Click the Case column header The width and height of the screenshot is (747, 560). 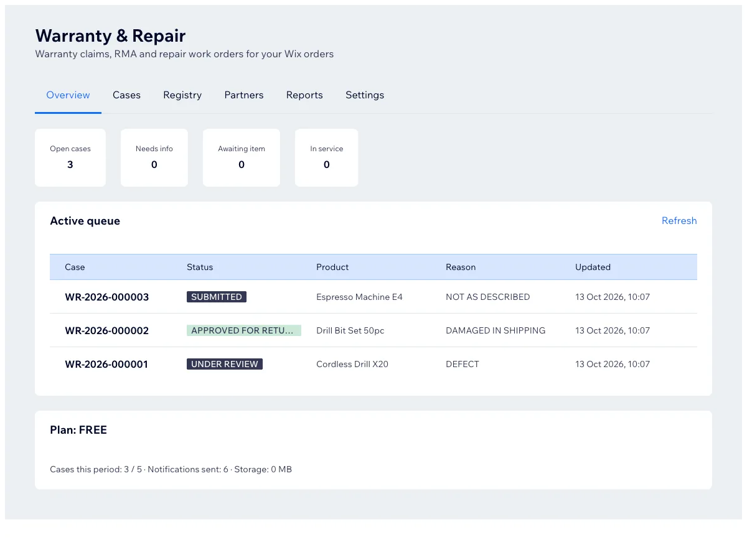coord(75,267)
